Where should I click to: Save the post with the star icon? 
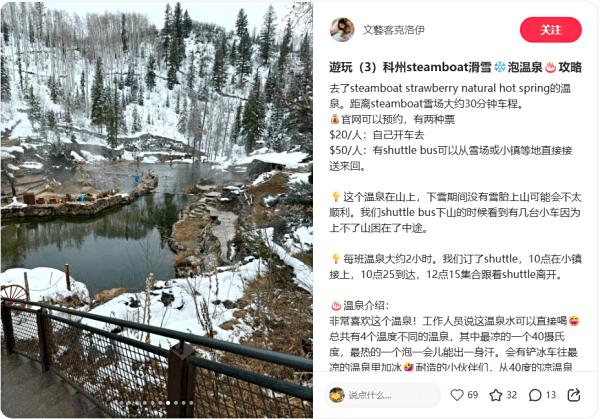(x=496, y=395)
